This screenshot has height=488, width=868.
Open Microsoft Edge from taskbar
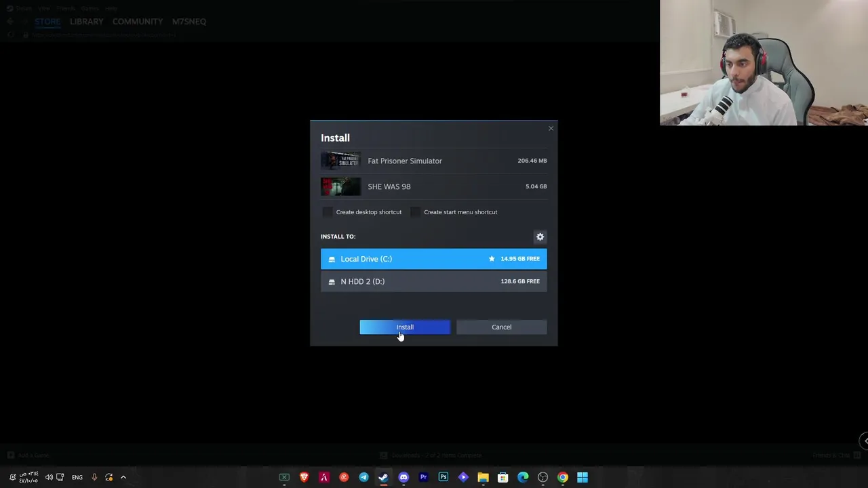[523, 477]
